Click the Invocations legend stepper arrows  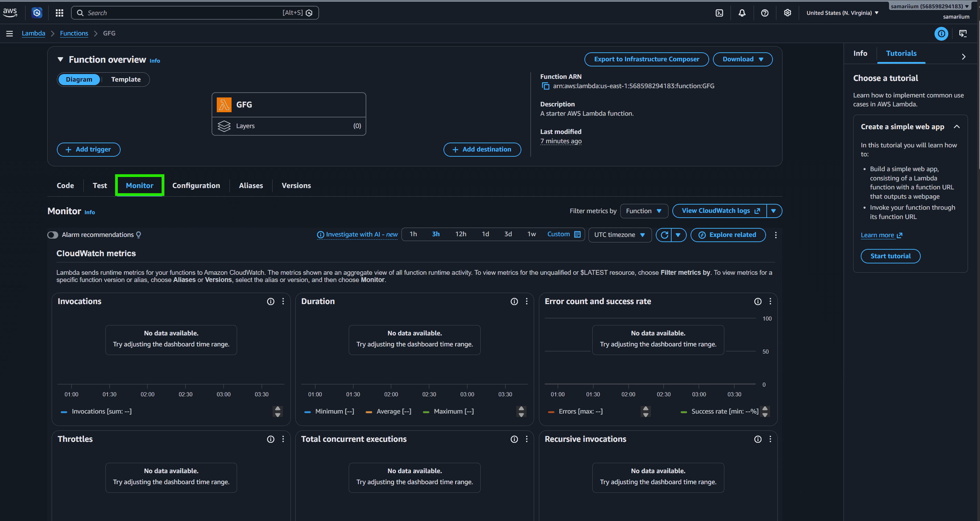point(278,411)
